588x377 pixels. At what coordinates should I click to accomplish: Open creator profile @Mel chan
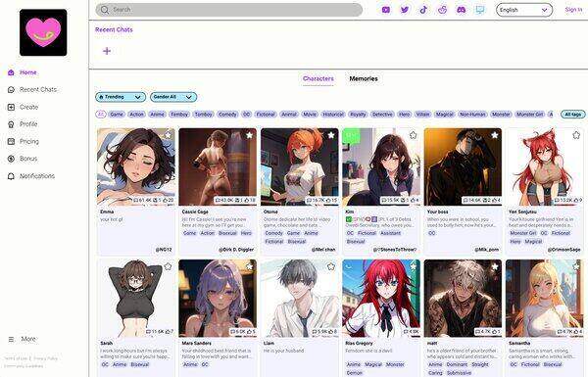coord(322,250)
